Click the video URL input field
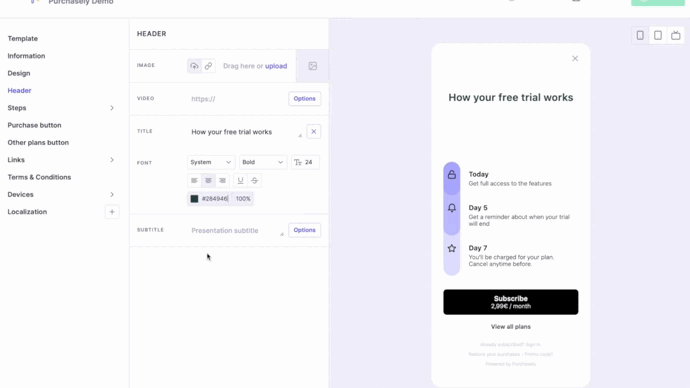The image size is (690, 388). [x=237, y=99]
